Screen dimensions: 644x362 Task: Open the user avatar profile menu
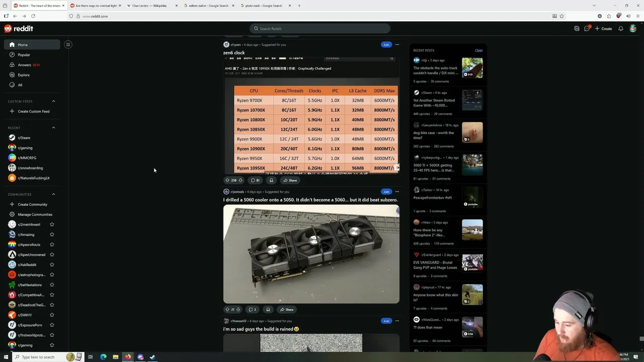coord(633,29)
